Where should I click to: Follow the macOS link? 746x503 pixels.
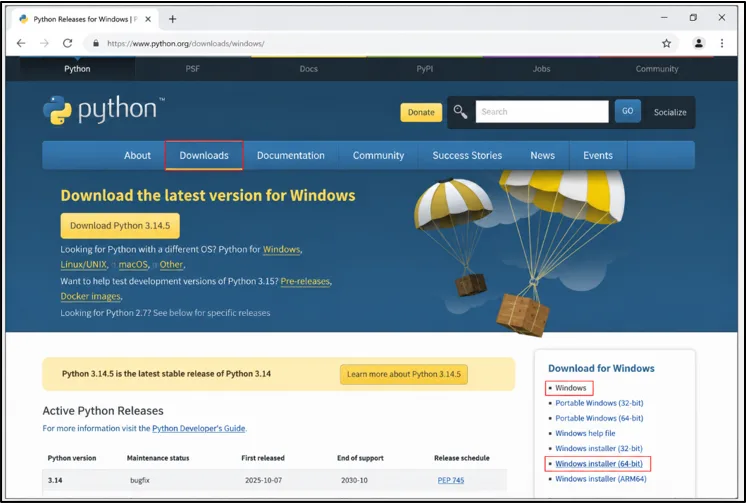[x=133, y=265]
